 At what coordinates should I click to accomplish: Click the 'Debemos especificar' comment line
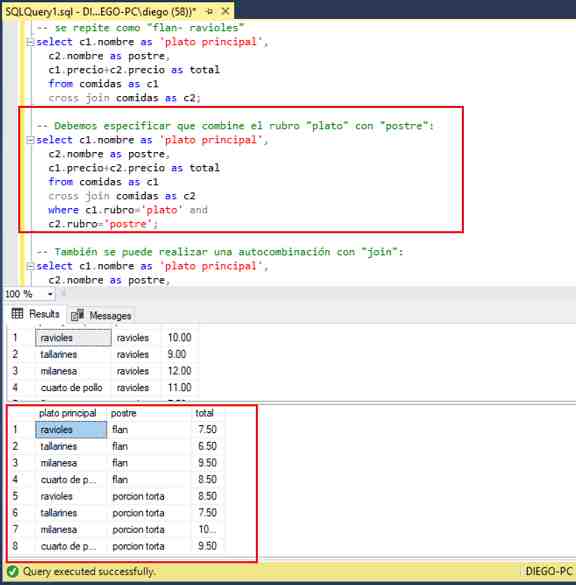coord(235,126)
